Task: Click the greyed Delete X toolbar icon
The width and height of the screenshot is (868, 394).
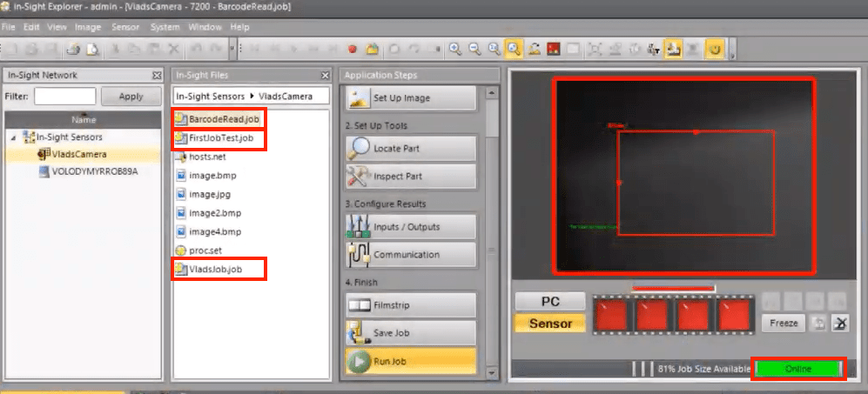Action: tap(173, 50)
